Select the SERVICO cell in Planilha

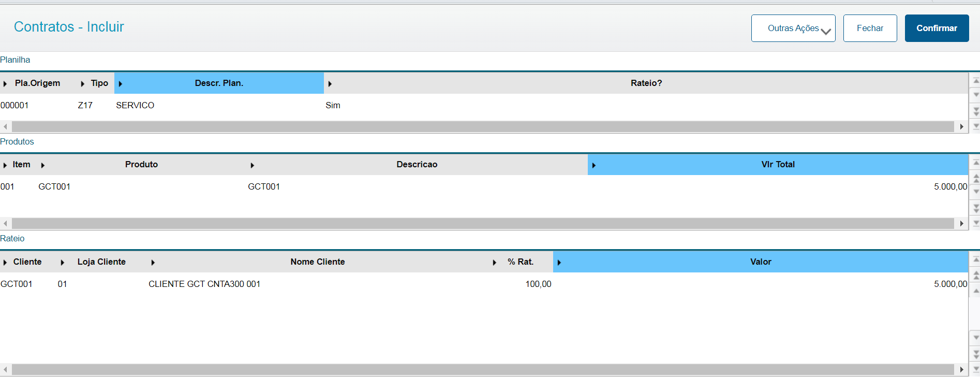tap(135, 106)
